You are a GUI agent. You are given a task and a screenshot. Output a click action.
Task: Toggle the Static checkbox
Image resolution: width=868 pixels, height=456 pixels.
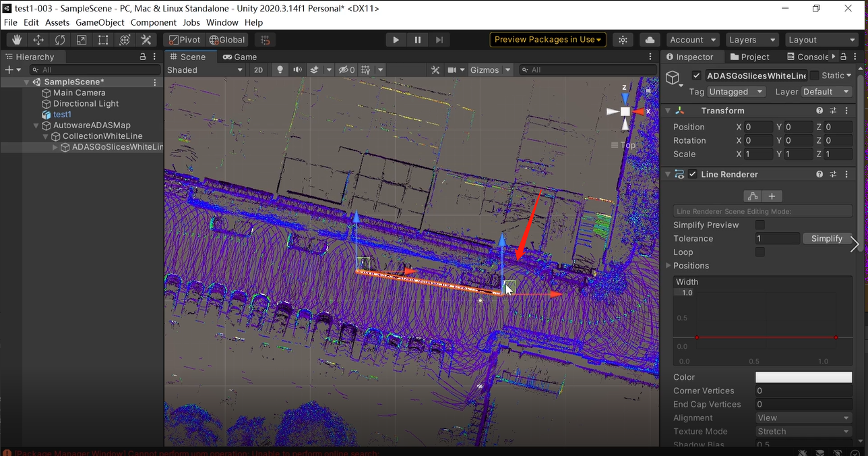point(814,76)
